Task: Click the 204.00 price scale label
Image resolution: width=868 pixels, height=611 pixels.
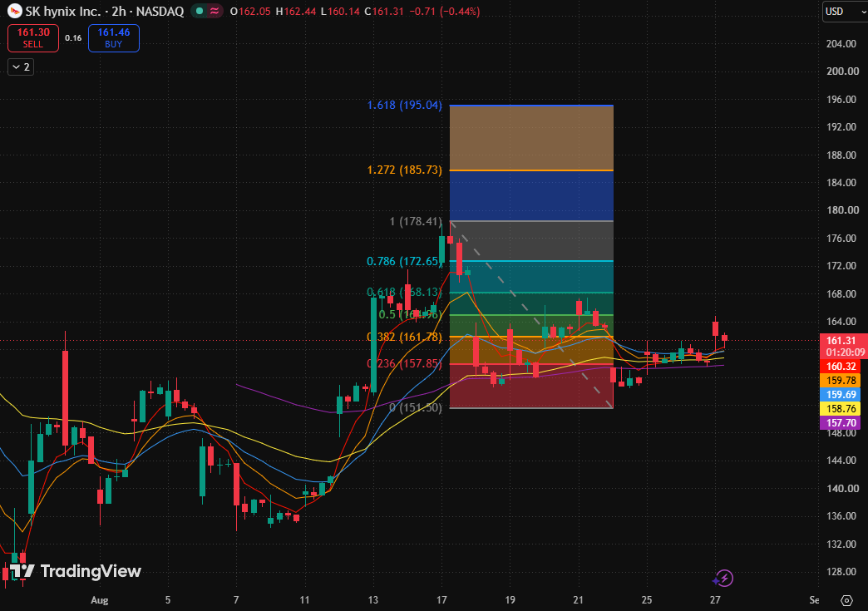Action: pyautogui.click(x=841, y=44)
